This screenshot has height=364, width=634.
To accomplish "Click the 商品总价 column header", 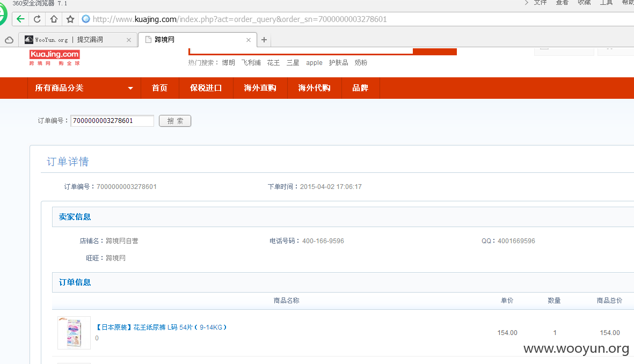I will (610, 301).
